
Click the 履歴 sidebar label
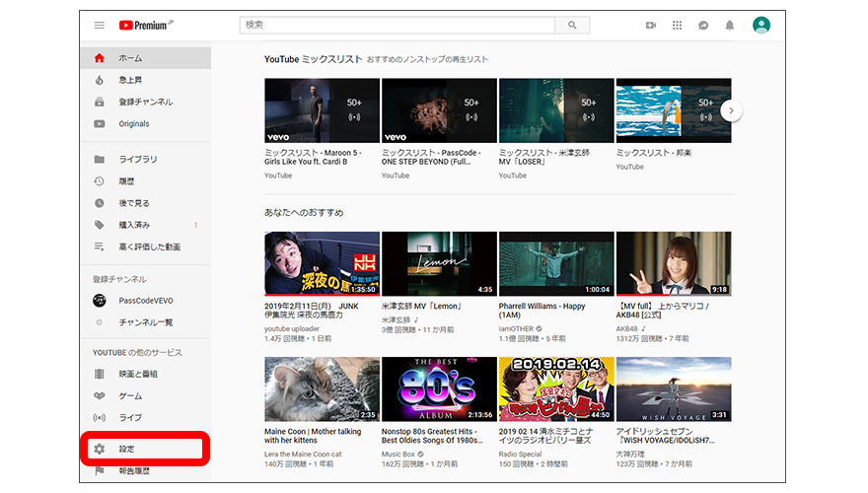tap(126, 181)
